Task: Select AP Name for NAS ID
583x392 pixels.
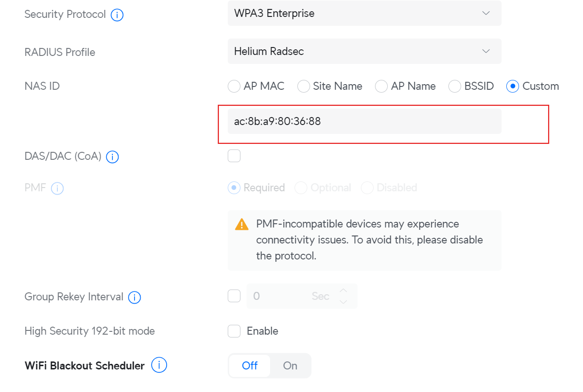Action: (x=381, y=86)
